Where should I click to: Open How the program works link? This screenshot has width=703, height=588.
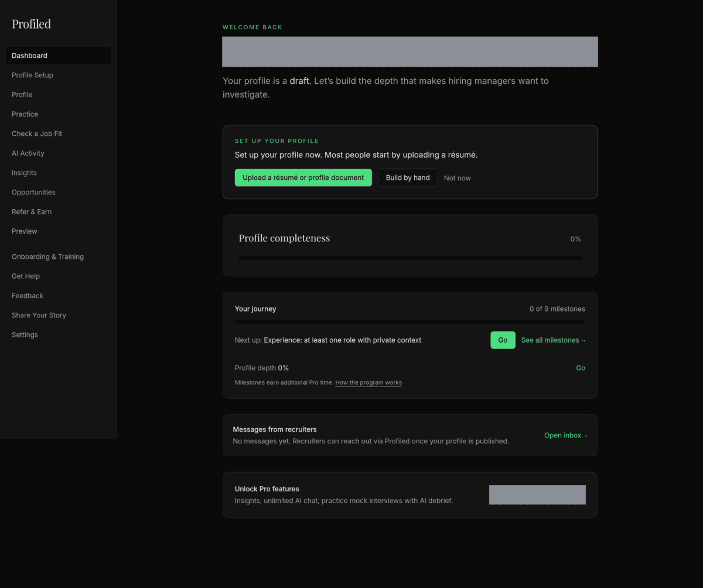click(368, 382)
